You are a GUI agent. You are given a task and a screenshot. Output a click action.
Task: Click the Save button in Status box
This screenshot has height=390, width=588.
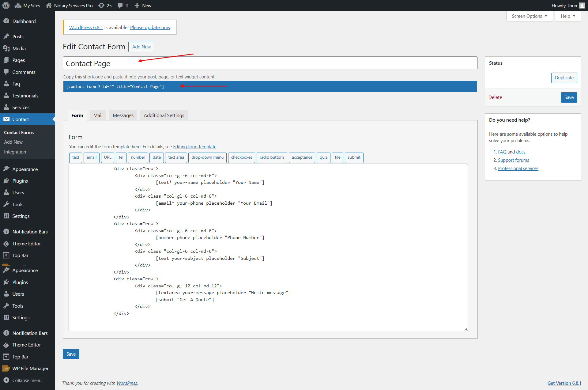[569, 97]
